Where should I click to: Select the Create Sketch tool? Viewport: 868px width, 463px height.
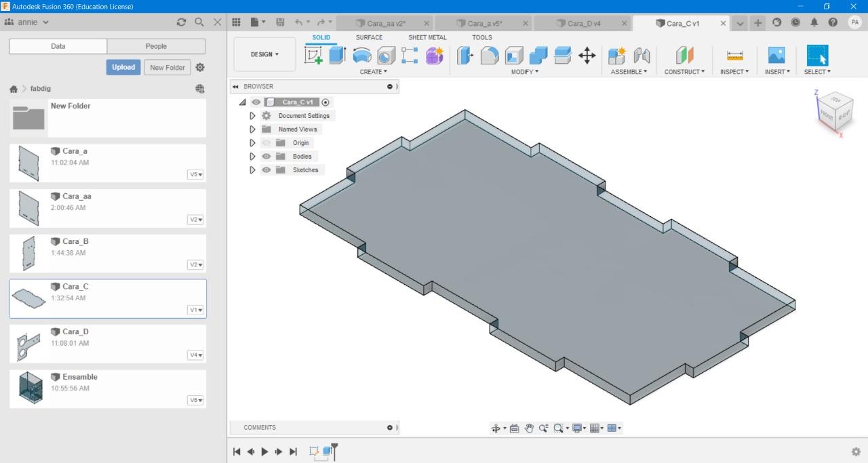[313, 56]
